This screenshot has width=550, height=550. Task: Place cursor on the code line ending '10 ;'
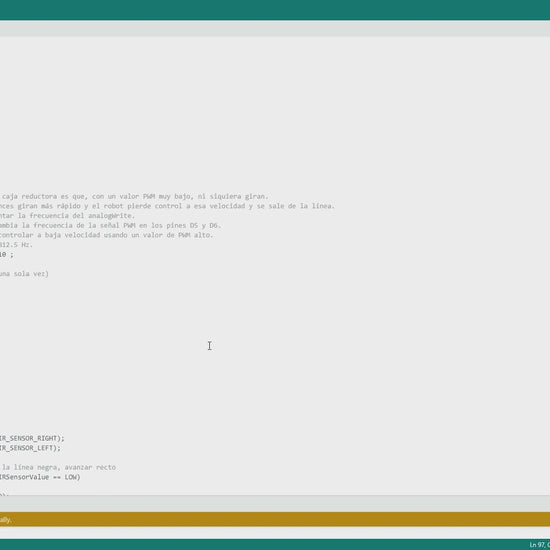coord(7,255)
